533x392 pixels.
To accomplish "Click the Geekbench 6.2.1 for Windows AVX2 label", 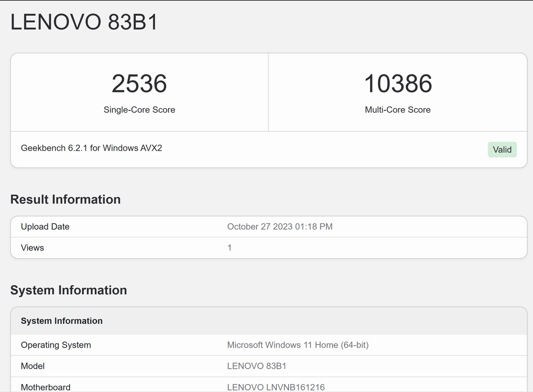I will pos(91,148).
